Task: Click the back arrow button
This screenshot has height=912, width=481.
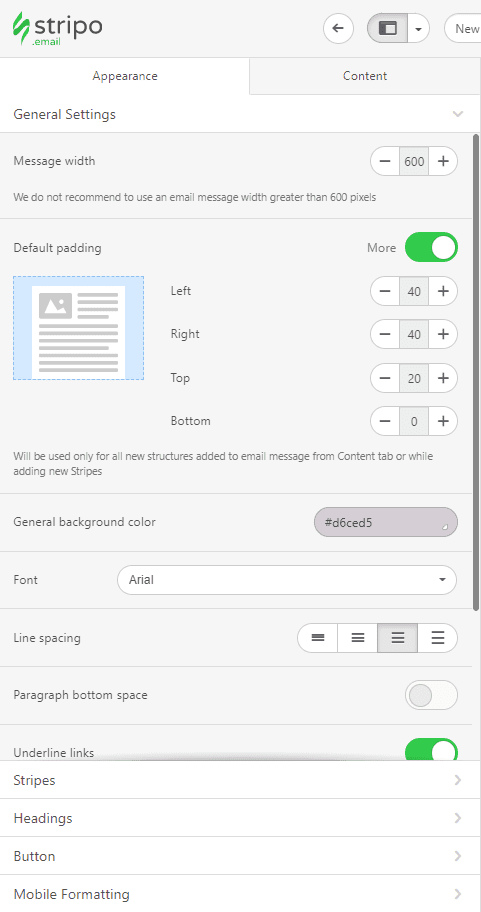Action: tap(339, 28)
